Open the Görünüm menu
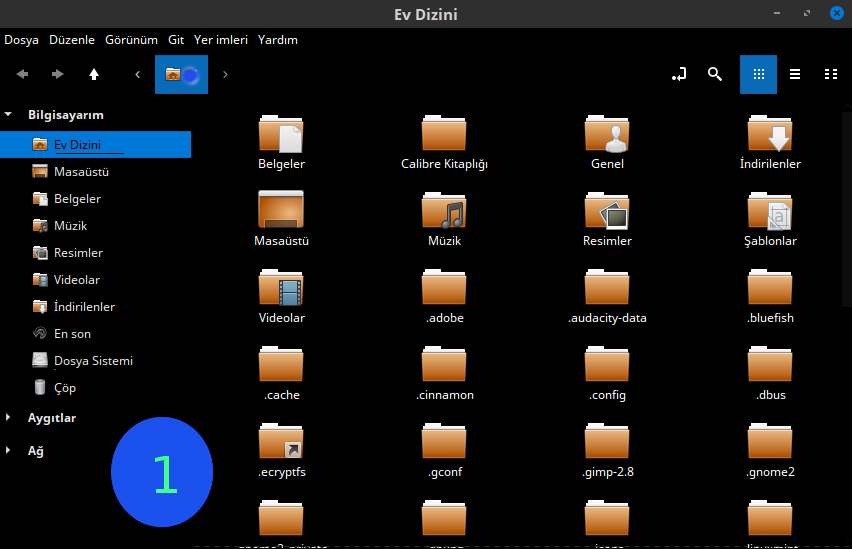The width and height of the screenshot is (852, 549). (131, 40)
